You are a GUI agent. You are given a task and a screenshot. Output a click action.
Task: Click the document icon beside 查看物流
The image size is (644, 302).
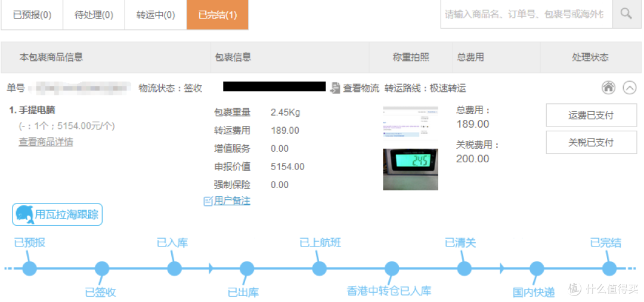pyautogui.click(x=336, y=88)
